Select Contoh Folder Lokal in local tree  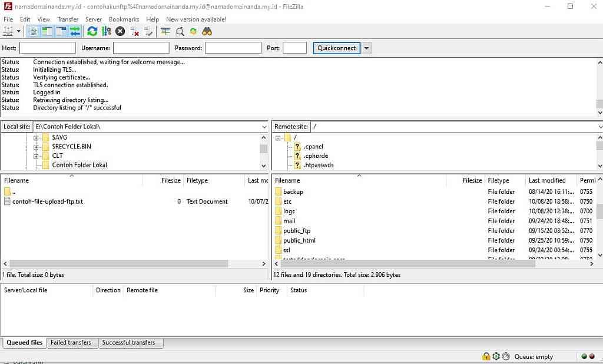[x=79, y=165]
